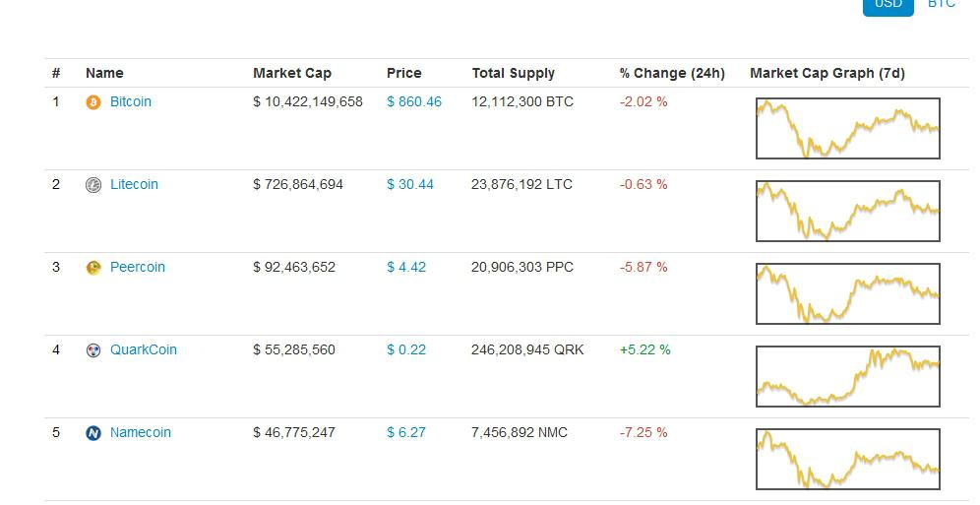Open QuarkCoin 7-day market cap graph
Screen dimensions: 980x505
(x=848, y=376)
